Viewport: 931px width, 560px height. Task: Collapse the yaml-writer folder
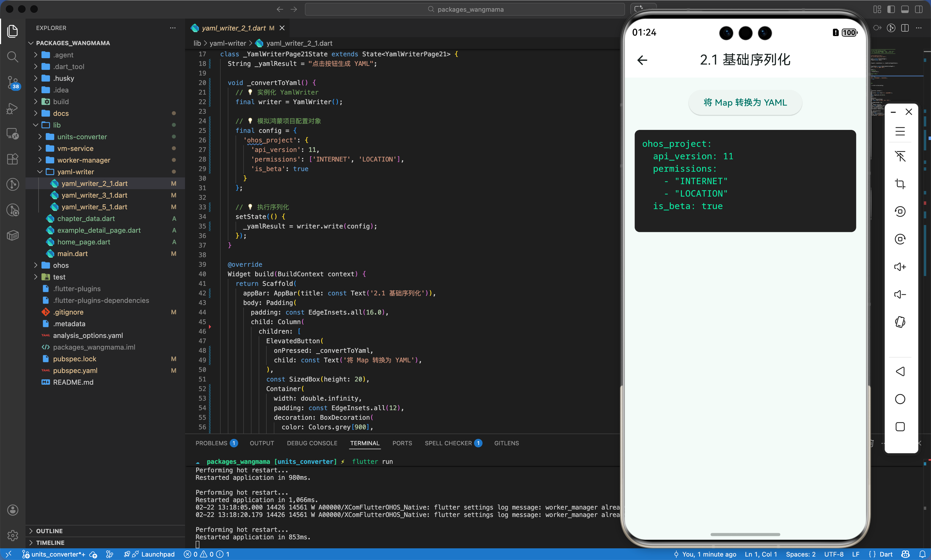point(75,172)
